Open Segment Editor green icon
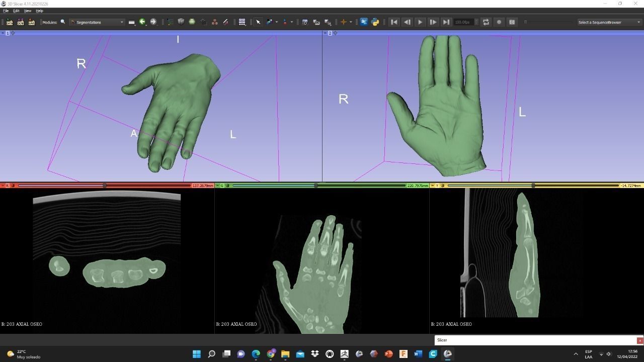 pyautogui.click(x=192, y=22)
